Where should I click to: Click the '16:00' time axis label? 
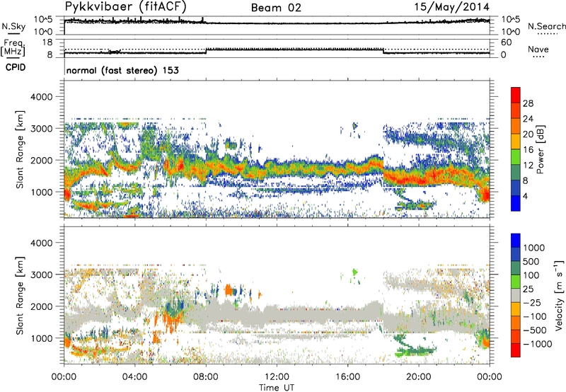[x=347, y=377]
